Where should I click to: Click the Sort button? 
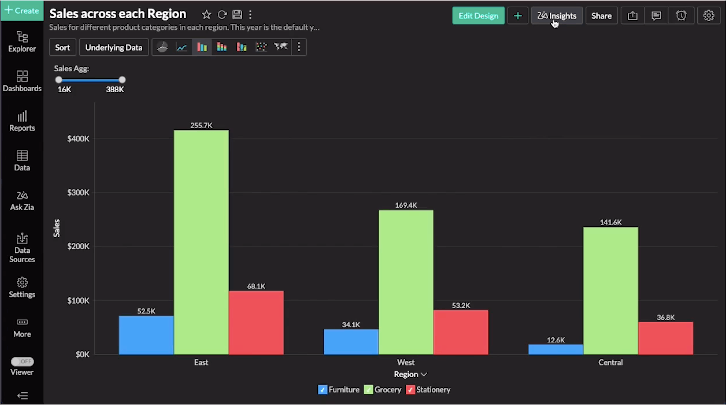coord(63,47)
